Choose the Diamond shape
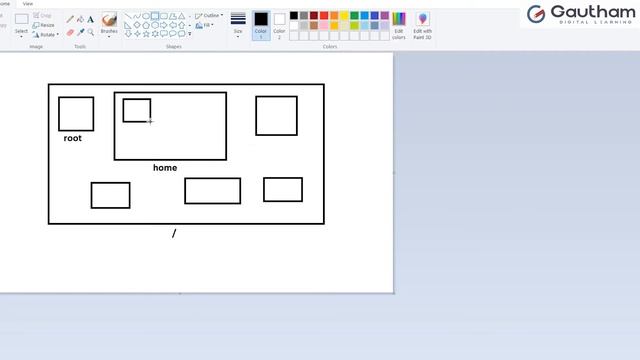Viewport: 640px width, 360px height. click(137, 25)
